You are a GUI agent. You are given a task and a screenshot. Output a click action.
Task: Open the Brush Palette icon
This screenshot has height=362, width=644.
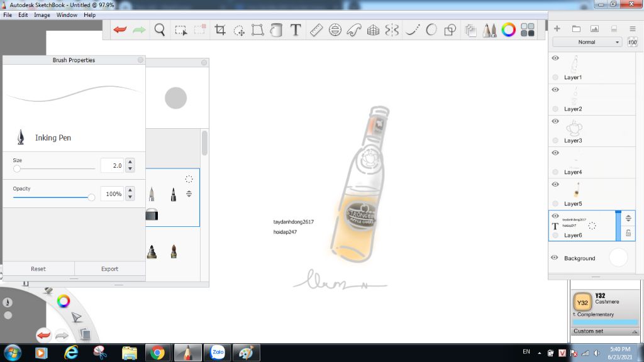point(489,30)
